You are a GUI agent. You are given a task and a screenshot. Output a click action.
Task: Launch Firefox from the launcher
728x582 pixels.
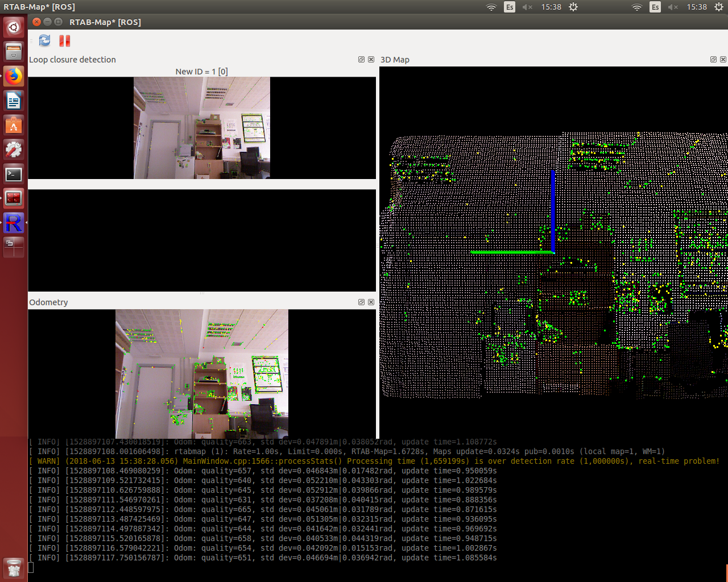point(14,76)
